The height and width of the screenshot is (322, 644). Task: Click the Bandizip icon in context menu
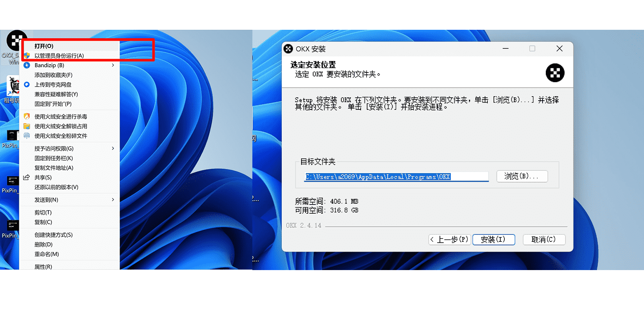(x=27, y=65)
